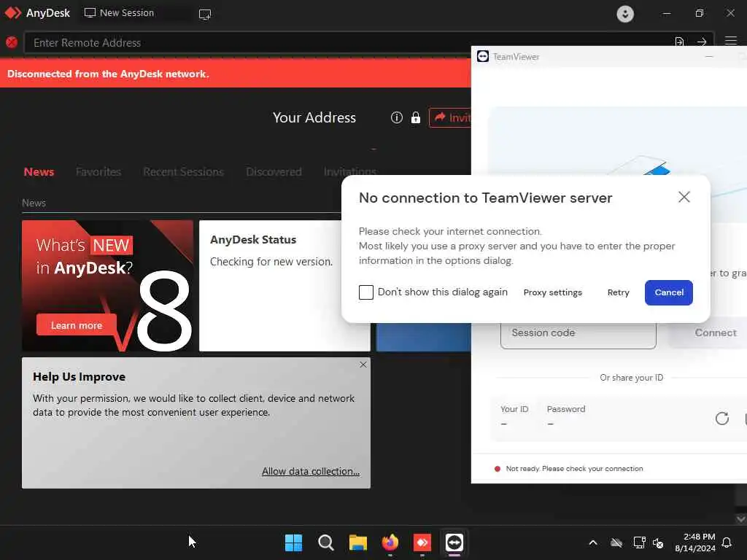
Task: Click the New Session tab
Action: point(119,13)
